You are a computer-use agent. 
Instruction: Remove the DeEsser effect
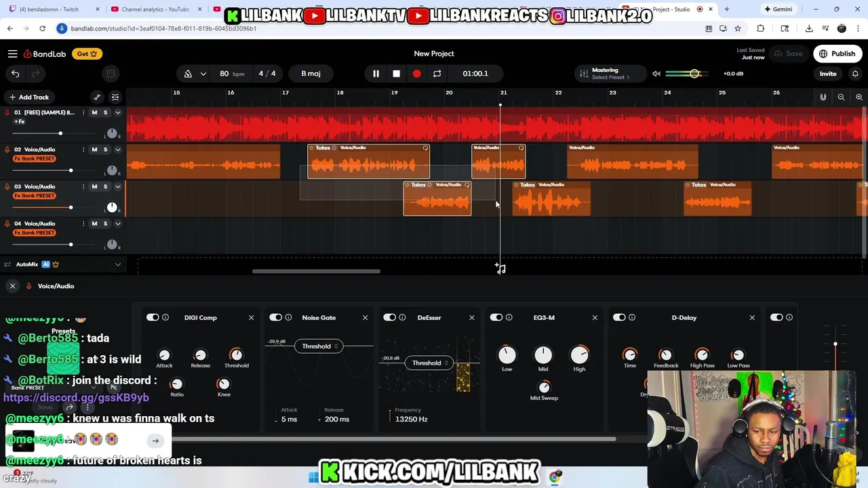coord(472,317)
